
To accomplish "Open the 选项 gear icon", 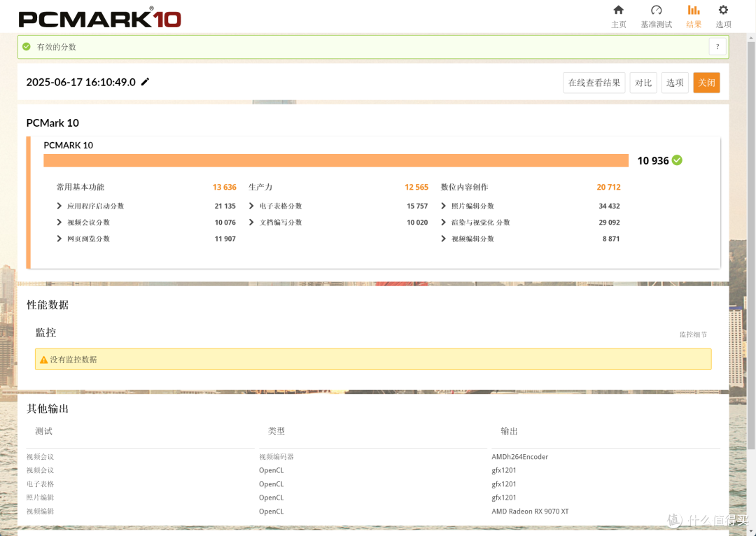I will point(722,10).
